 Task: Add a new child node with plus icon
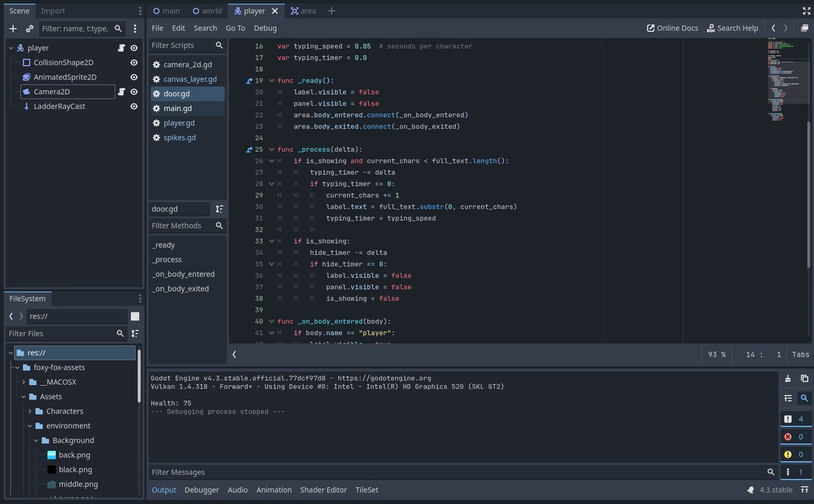pos(13,28)
